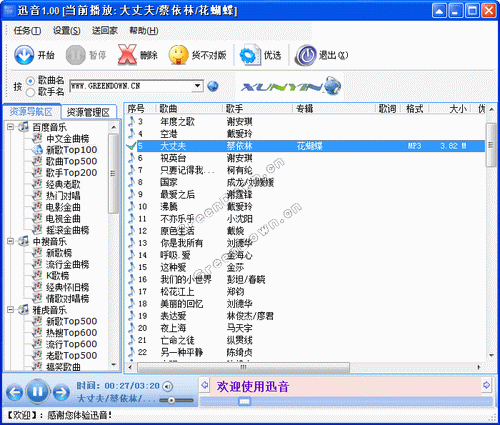The image size is (500, 425).
Task: Click the XUNYIN logo banner
Action: coord(291,86)
